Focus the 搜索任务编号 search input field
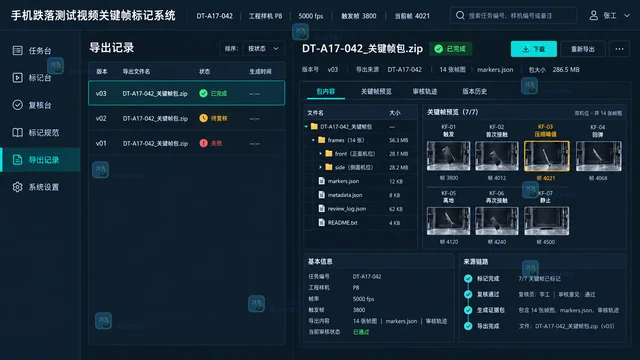This screenshot has width=640, height=360. [x=514, y=16]
